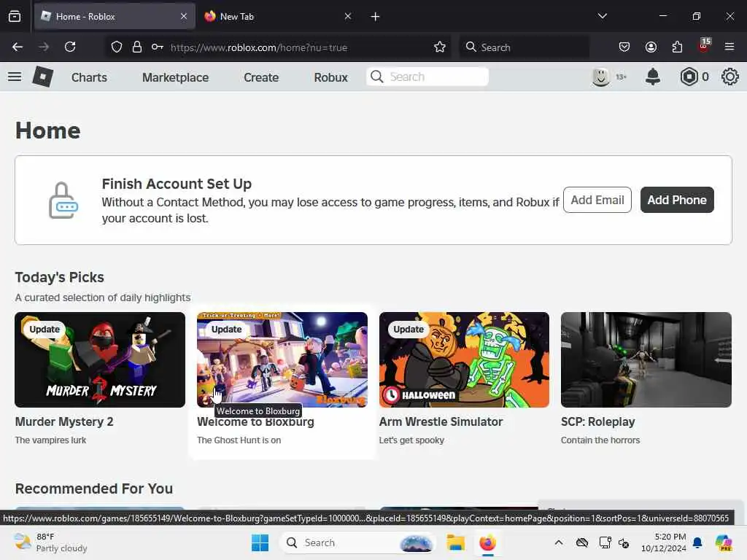Click the Today's Picks heading
This screenshot has width=747, height=560.
[x=60, y=277]
